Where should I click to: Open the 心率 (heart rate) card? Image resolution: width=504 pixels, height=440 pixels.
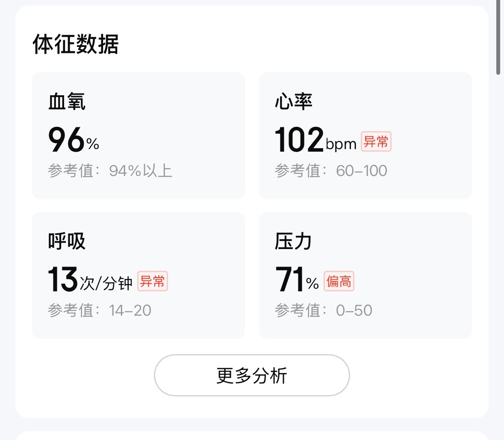[x=365, y=135]
